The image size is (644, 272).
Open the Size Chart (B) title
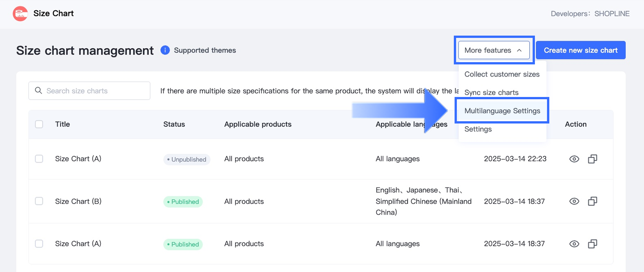(78, 201)
